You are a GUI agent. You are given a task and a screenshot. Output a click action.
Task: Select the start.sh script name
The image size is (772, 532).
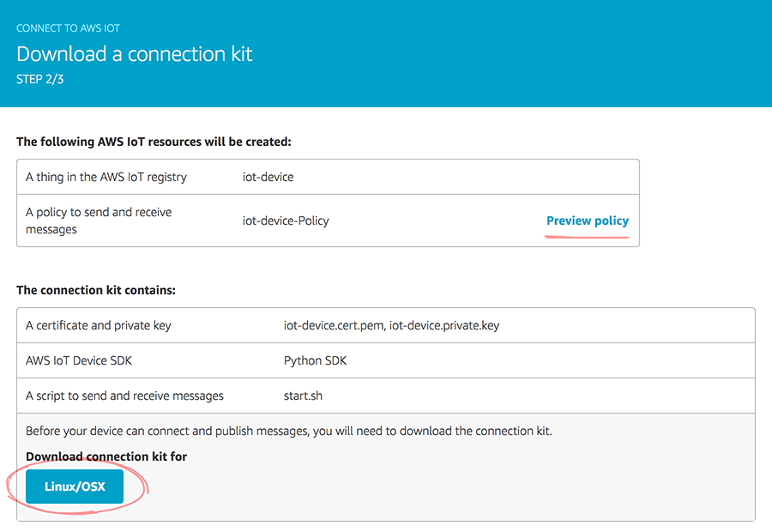[303, 396]
